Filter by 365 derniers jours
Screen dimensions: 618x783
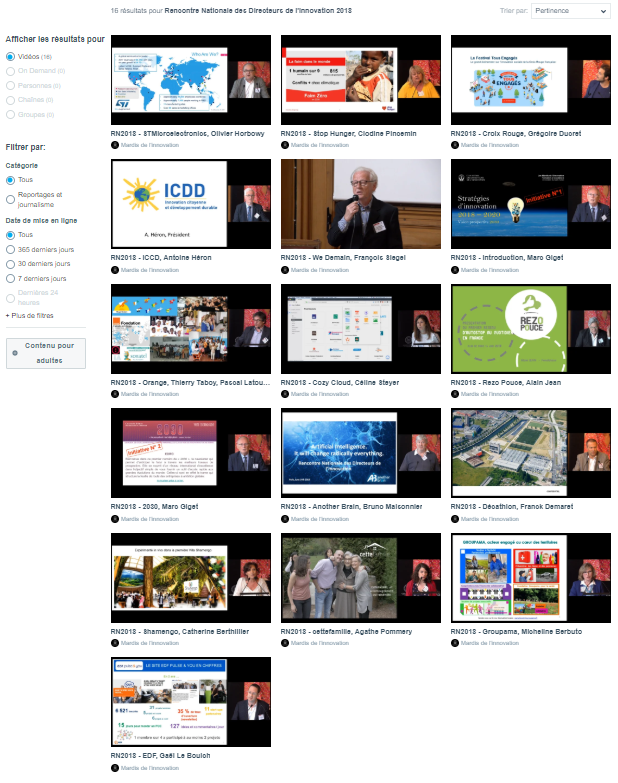click(x=10, y=250)
